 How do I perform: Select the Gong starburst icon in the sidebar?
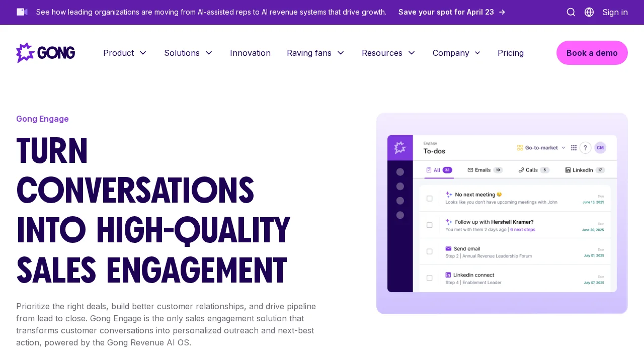point(400,147)
